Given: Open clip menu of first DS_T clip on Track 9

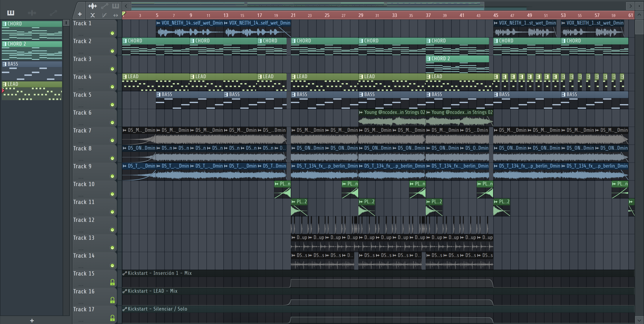Looking at the screenshot, I should [125, 166].
